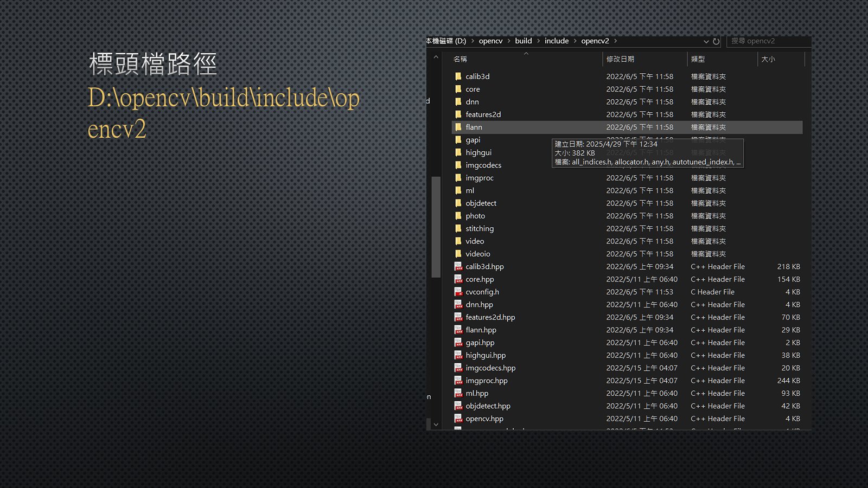The height and width of the screenshot is (488, 868).
Task: Sort by the 類型 column header
Action: click(722, 59)
